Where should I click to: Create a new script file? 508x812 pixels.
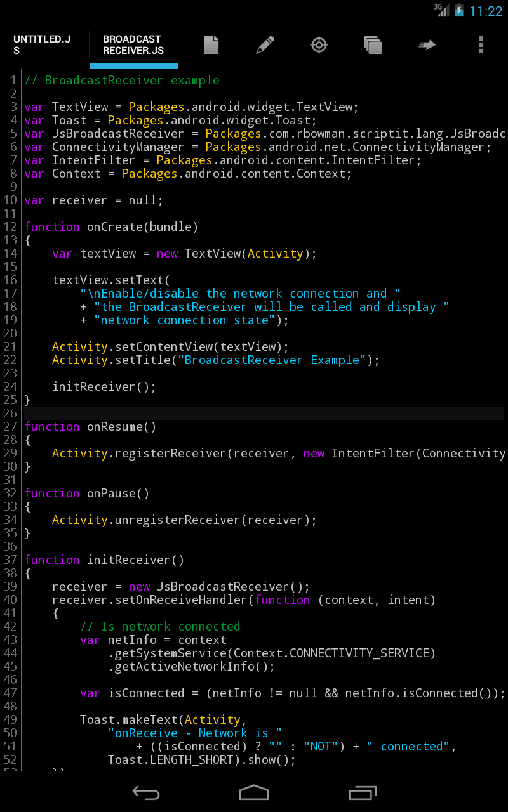click(x=211, y=44)
